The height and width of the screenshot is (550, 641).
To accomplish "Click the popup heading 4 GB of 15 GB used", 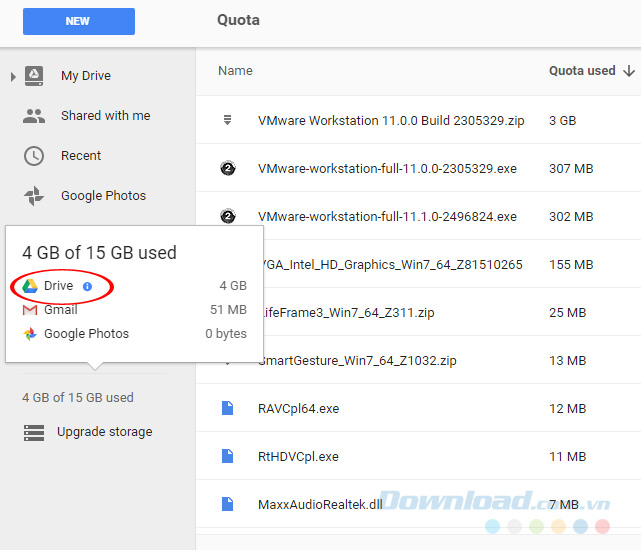I will [99, 253].
